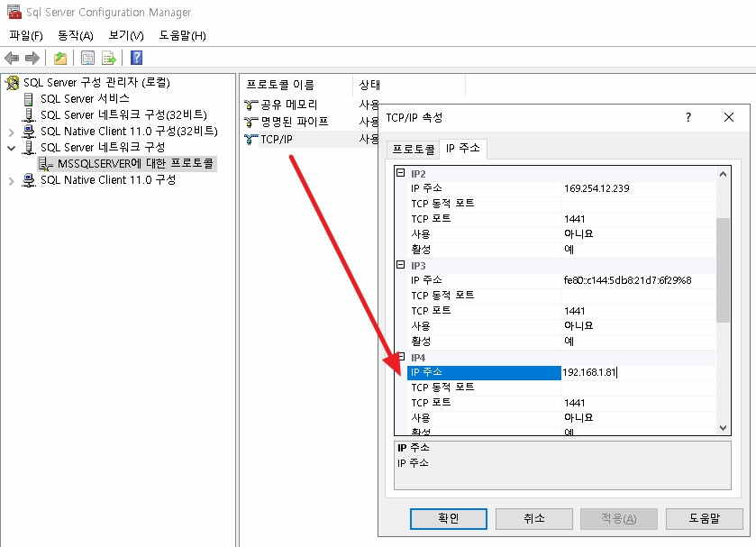Click the Sql Server Configuration Manager title icon

tap(14, 12)
